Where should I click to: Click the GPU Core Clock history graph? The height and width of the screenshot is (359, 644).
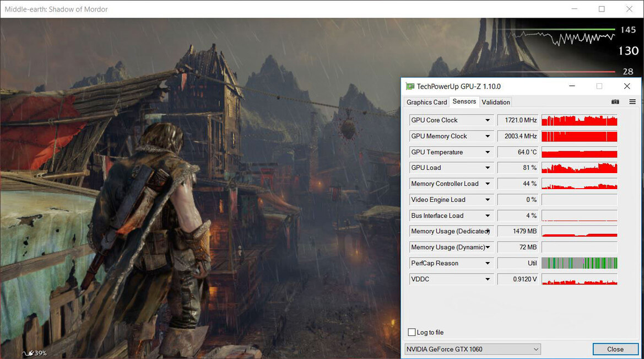point(580,120)
